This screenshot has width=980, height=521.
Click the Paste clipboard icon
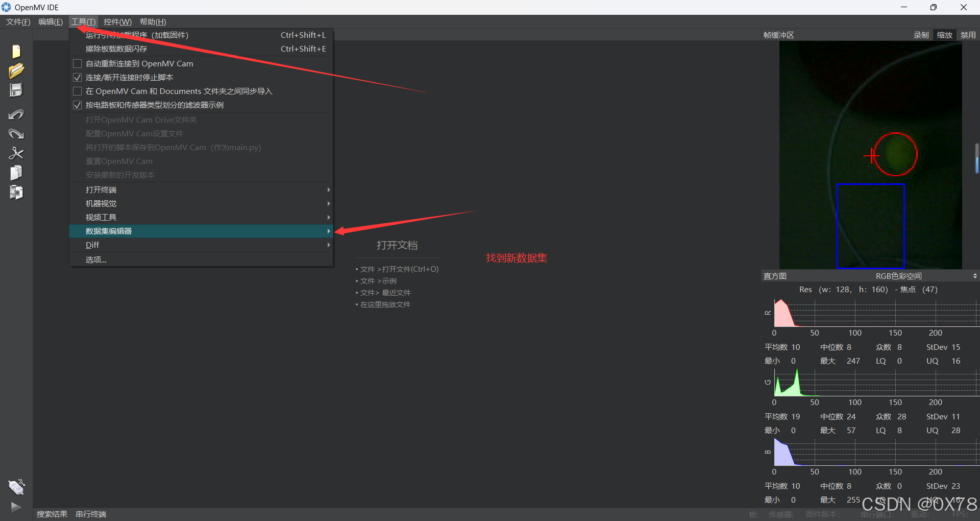pyautogui.click(x=16, y=193)
